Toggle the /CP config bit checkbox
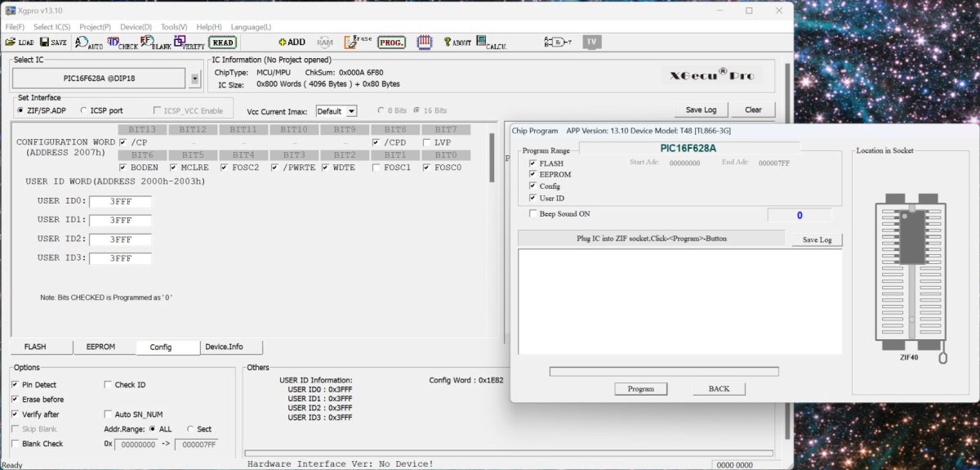Viewport: 980px width, 470px height. coord(122,142)
